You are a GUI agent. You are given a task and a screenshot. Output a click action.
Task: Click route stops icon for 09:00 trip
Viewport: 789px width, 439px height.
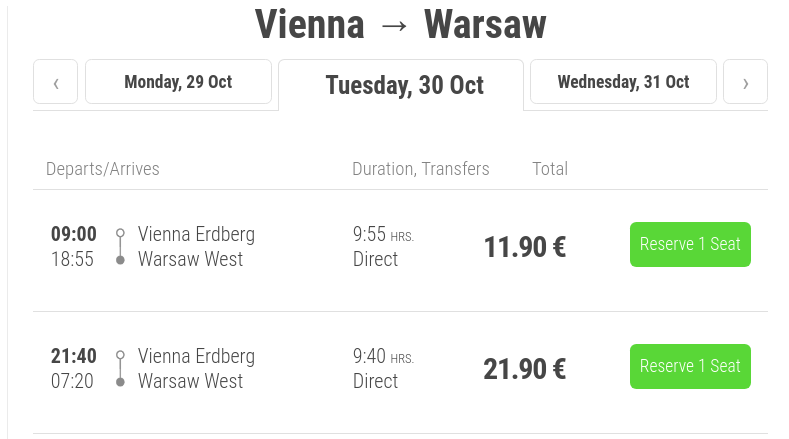tap(120, 246)
